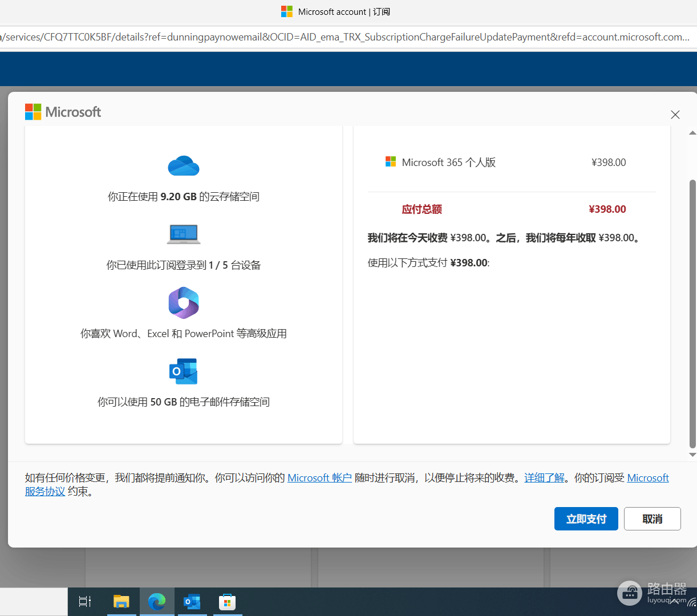Switch to Microsoft Edge in taskbar
Image resolution: width=697 pixels, height=616 pixels.
point(157,602)
